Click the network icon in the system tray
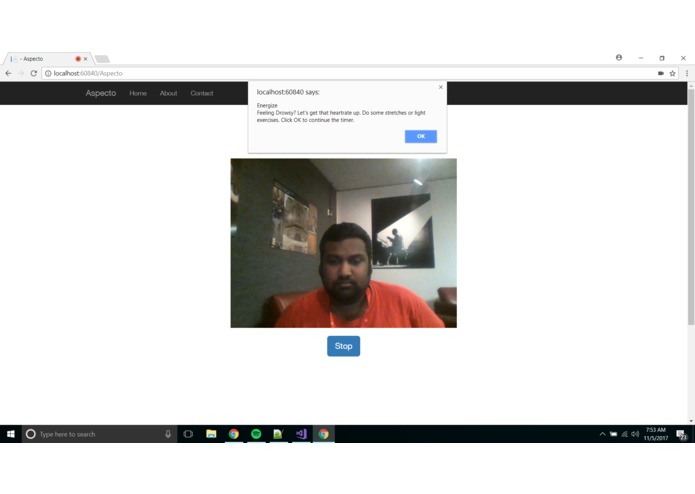The image size is (695, 494). point(625,434)
